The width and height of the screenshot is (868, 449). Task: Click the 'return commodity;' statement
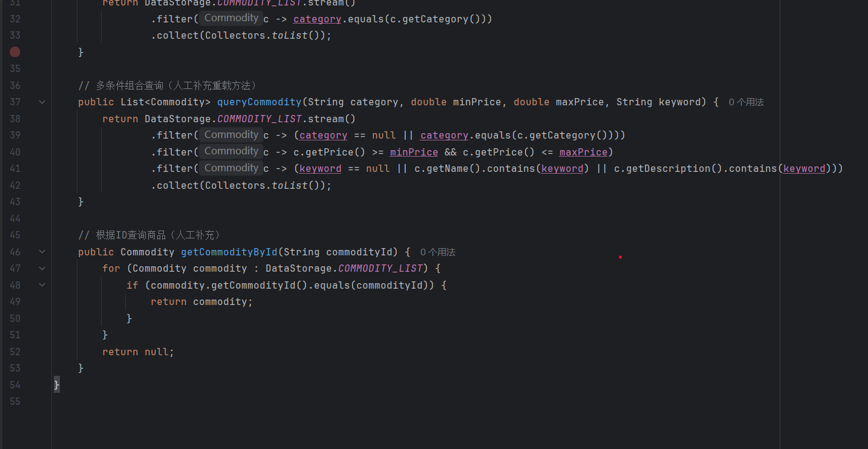click(x=201, y=301)
